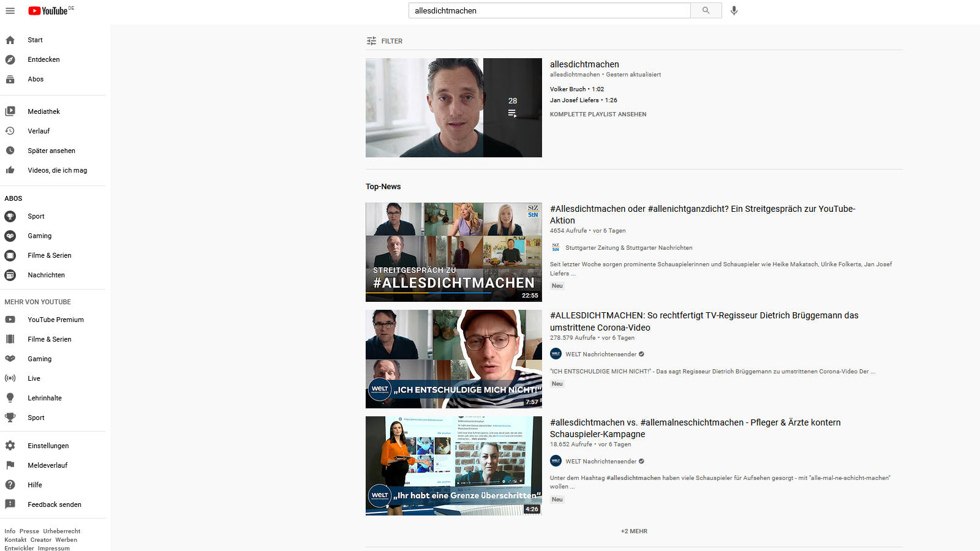Click the Sport channel icon under Abos

pos(10,216)
